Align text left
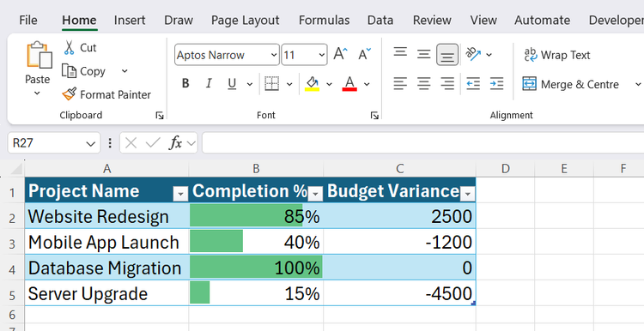The width and height of the screenshot is (644, 331). tap(400, 84)
